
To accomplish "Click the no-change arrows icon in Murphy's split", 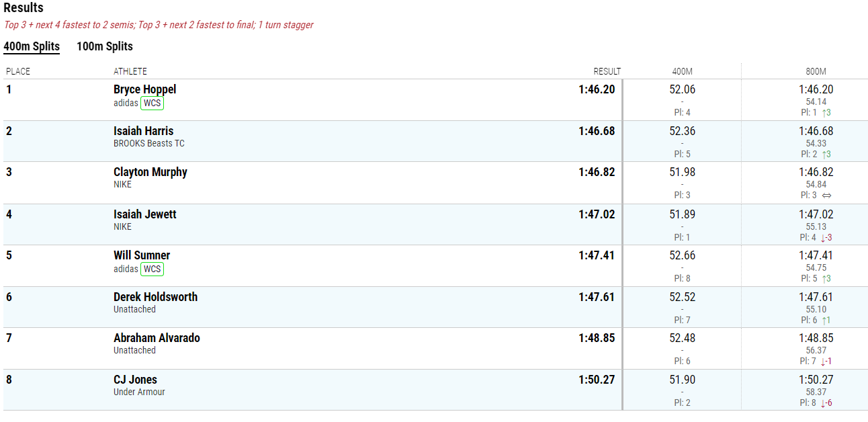I will tap(827, 196).
